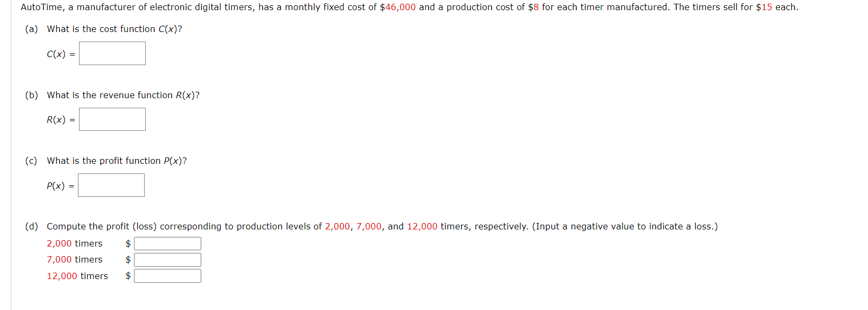This screenshot has height=310, width=868.
Task: Click the R(x) revenue function input box
Action: 112,118
